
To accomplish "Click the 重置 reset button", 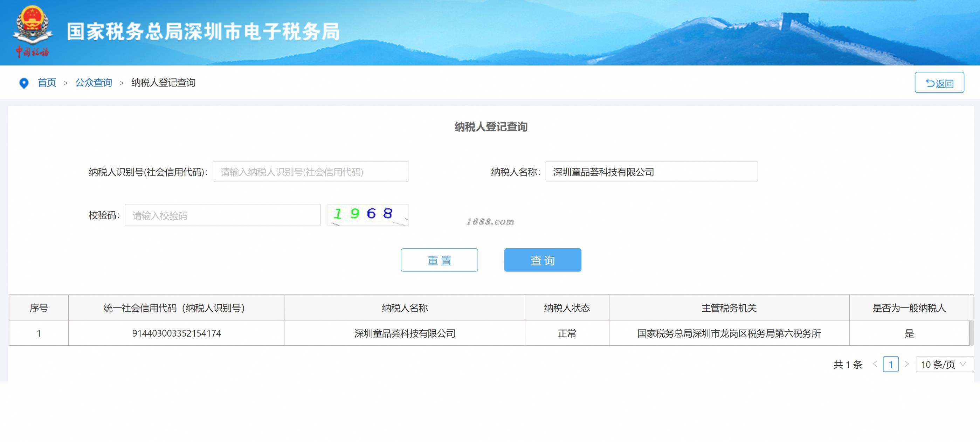I will click(x=439, y=260).
